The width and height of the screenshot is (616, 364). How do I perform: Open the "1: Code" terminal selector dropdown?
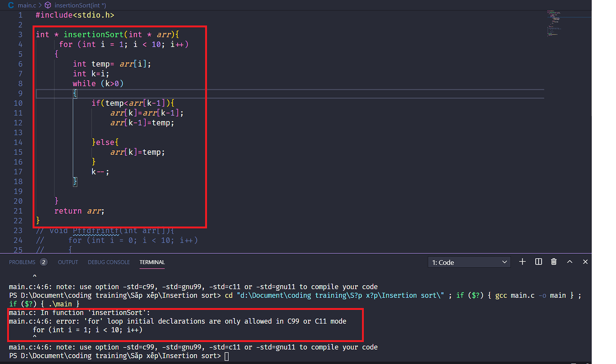[x=469, y=262]
